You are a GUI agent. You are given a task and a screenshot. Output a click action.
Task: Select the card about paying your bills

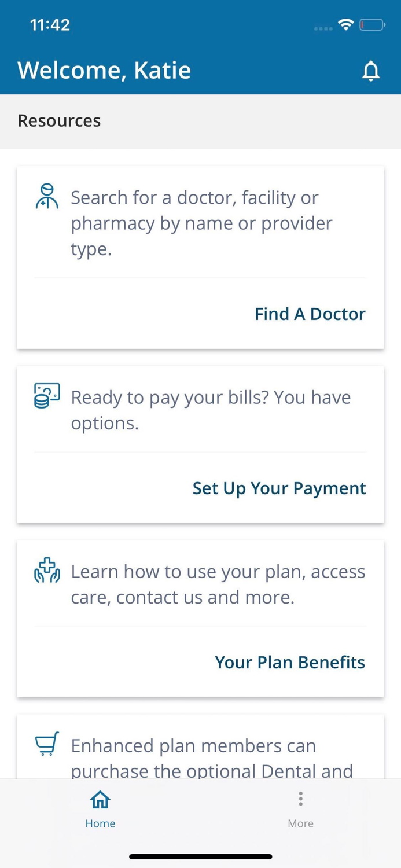[200, 444]
